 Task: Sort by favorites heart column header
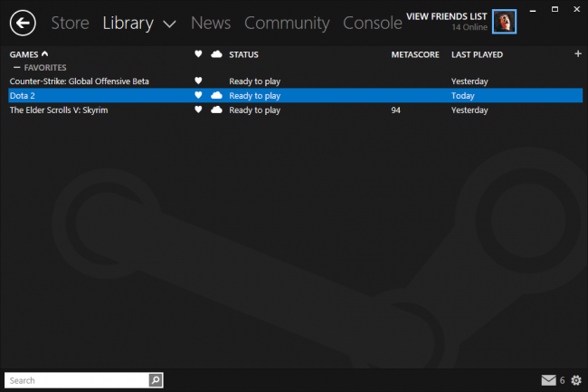tap(198, 54)
